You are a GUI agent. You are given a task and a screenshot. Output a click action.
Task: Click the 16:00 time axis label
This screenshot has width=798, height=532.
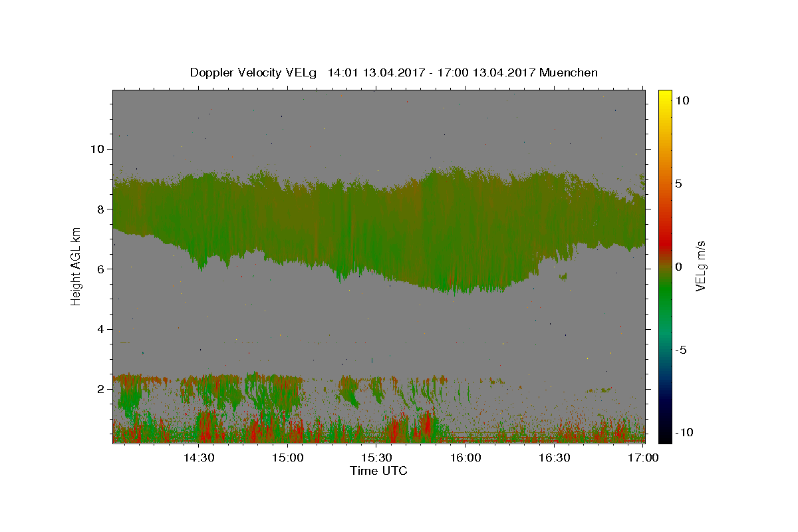click(465, 458)
